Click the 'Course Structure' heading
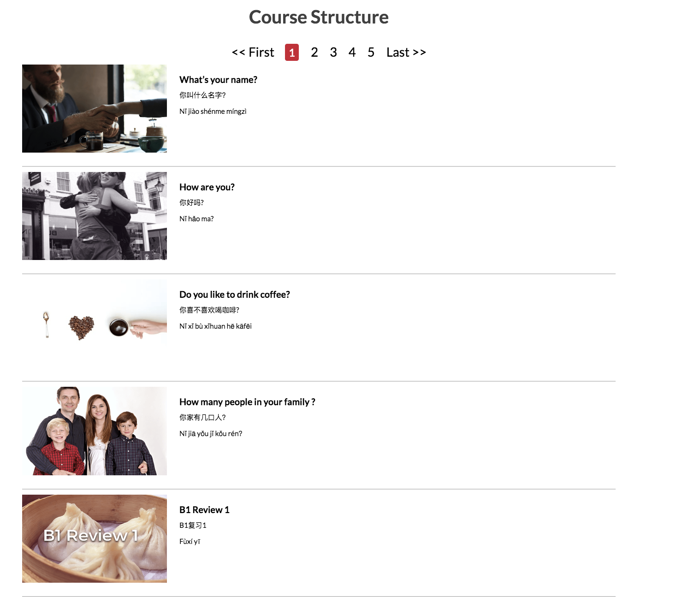The height and width of the screenshot is (597, 700). [319, 17]
